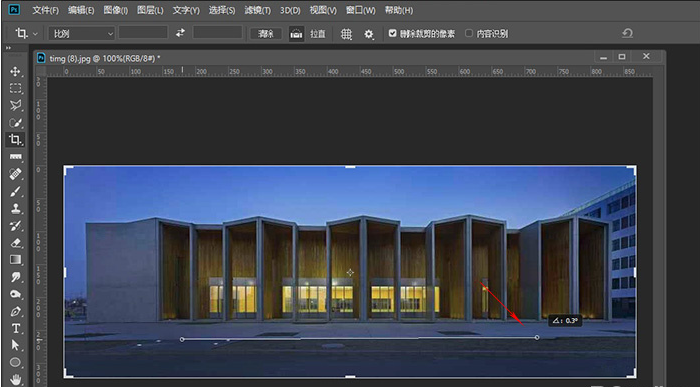Open the 图层(L) menu
Screen dimensions: 700x387
pyautogui.click(x=150, y=10)
